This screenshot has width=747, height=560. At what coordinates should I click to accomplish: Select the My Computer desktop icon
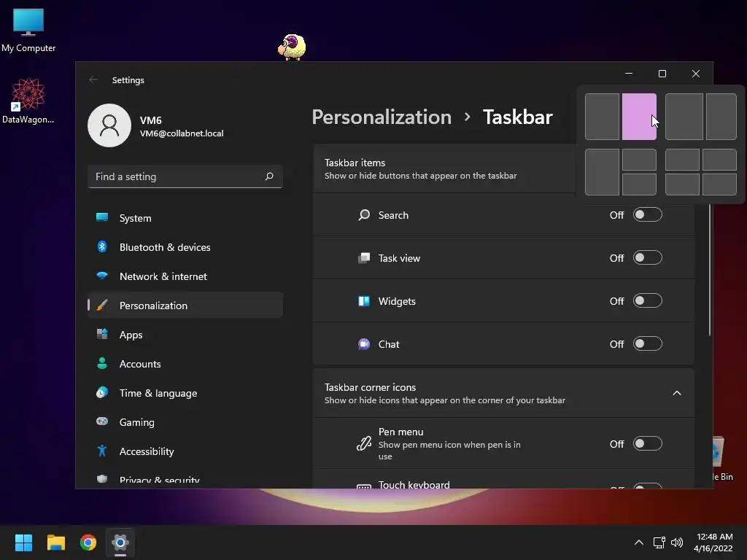pos(28,30)
